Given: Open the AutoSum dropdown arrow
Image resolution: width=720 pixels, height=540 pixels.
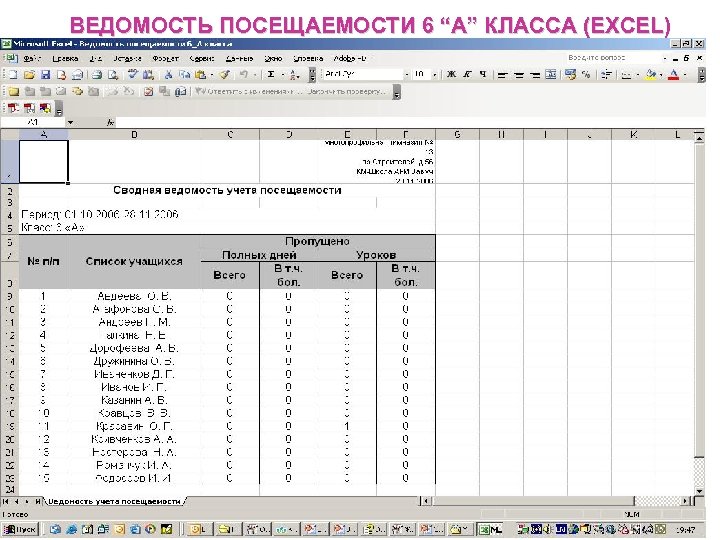Looking at the screenshot, I should 282,74.
